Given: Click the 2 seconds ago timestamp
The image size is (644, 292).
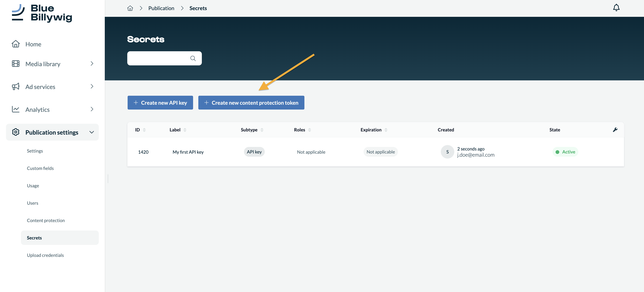Looking at the screenshot, I should (x=471, y=149).
